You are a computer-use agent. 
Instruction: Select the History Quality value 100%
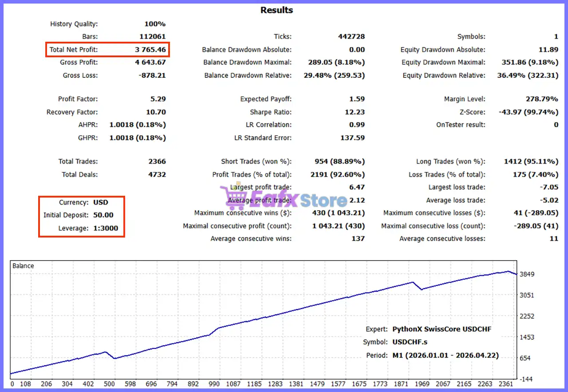(x=155, y=24)
